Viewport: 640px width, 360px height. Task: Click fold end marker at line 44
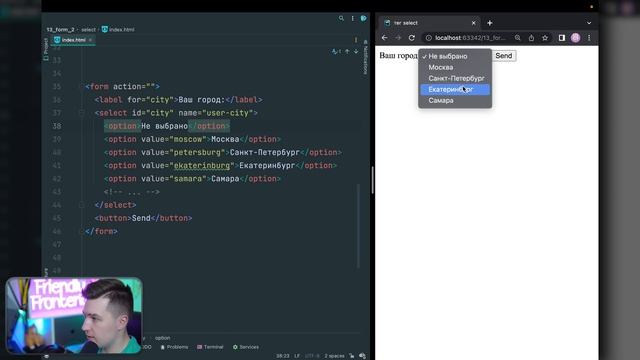click(81, 205)
